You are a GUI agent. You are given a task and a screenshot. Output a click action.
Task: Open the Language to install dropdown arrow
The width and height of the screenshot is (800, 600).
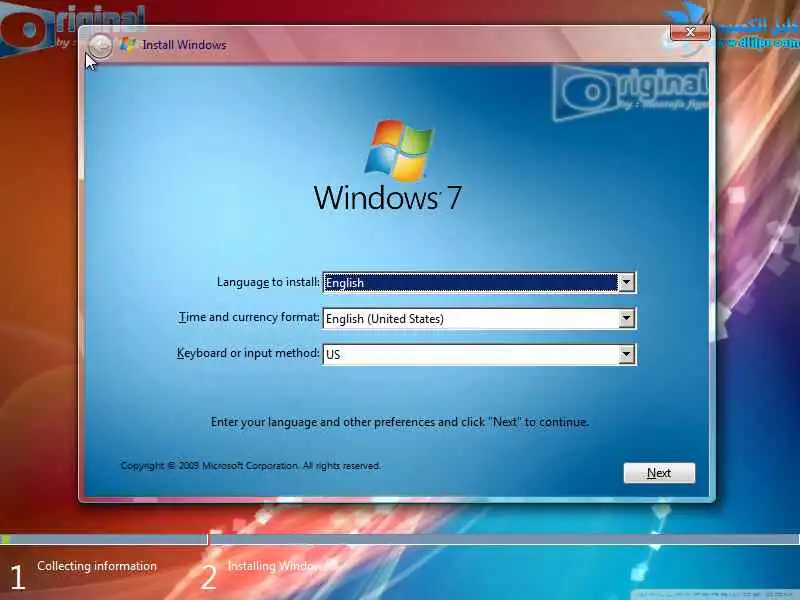click(626, 282)
